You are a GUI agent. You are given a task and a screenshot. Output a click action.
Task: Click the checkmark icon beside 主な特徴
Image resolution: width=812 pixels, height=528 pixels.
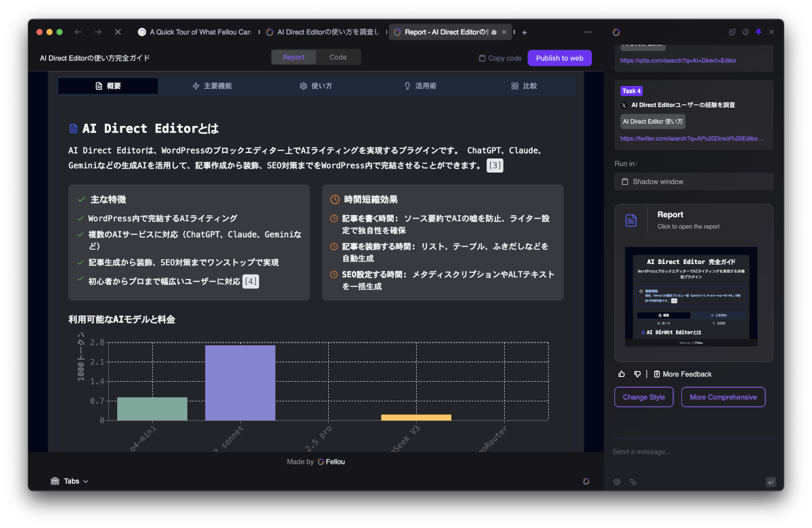pyautogui.click(x=81, y=200)
